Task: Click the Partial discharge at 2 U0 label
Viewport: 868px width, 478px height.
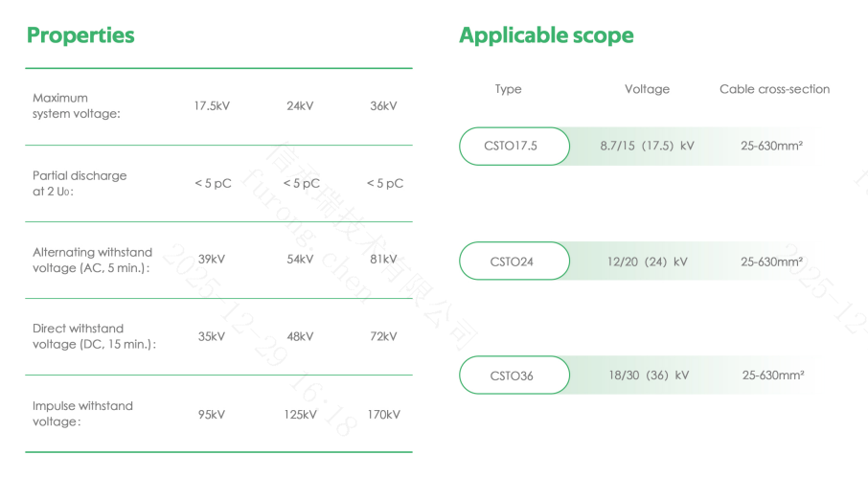Action: pos(80,183)
